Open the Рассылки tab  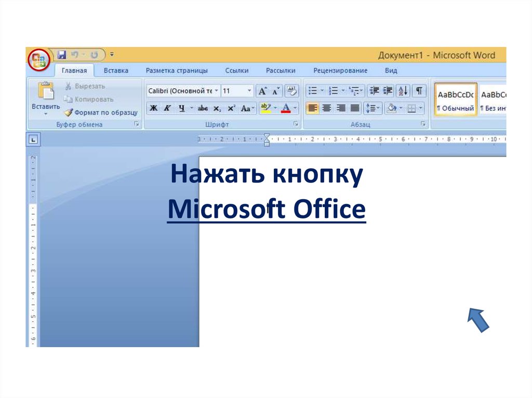pyautogui.click(x=281, y=71)
